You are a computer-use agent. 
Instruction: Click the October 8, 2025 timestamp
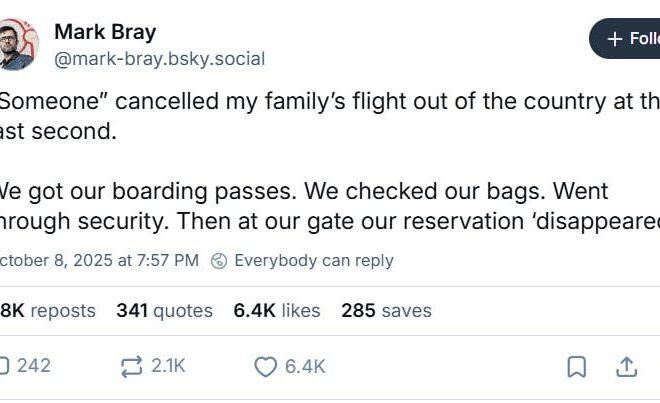click(x=100, y=261)
